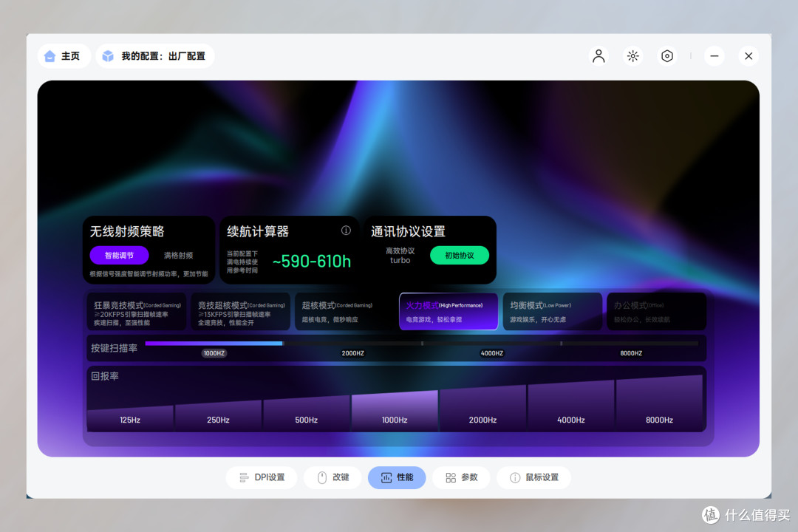Viewport: 798px width, 532px height.
Task: Set polling rate to 250Hz
Action: (218, 416)
